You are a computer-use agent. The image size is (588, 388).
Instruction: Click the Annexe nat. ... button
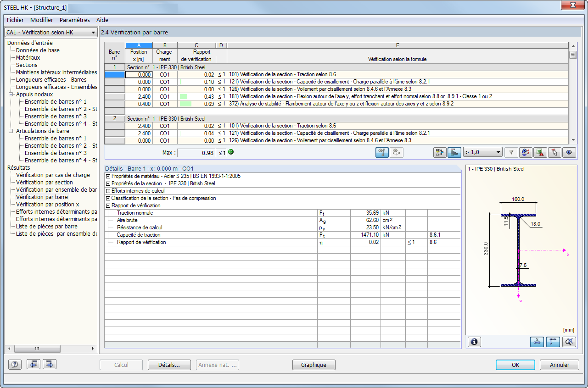coord(218,365)
